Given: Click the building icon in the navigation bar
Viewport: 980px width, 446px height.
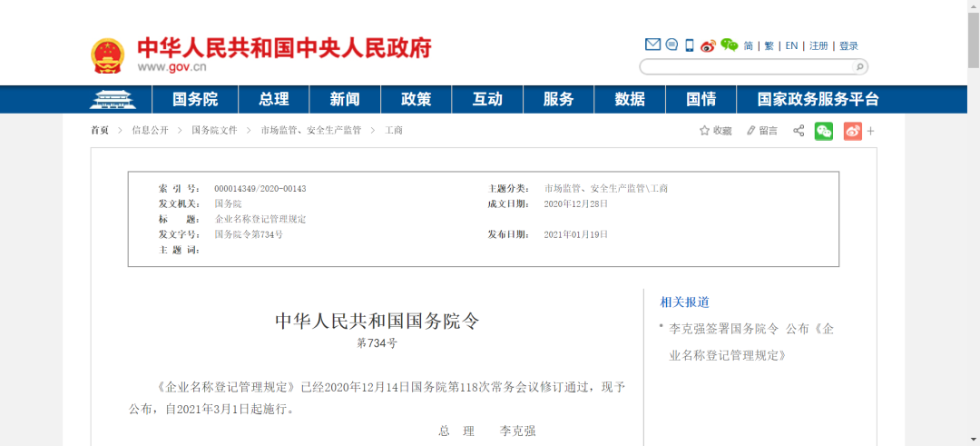Looking at the screenshot, I should [113, 99].
